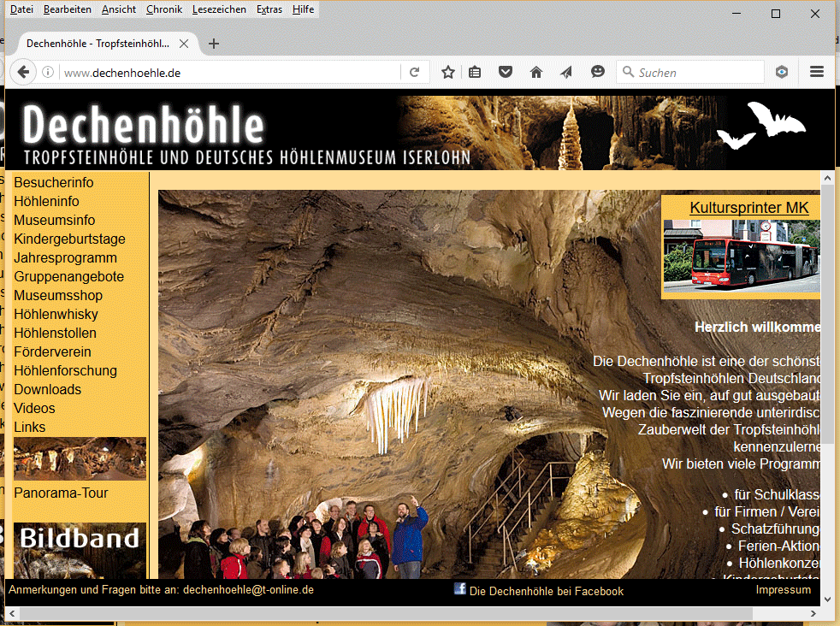This screenshot has height=626, width=840.
Task: Visit the Museumsshop link
Action: (58, 295)
